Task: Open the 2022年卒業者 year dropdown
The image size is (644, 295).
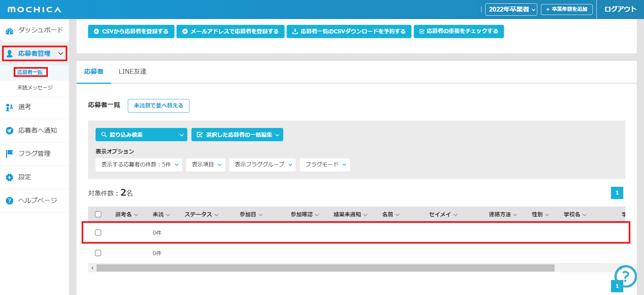Action: (x=511, y=10)
